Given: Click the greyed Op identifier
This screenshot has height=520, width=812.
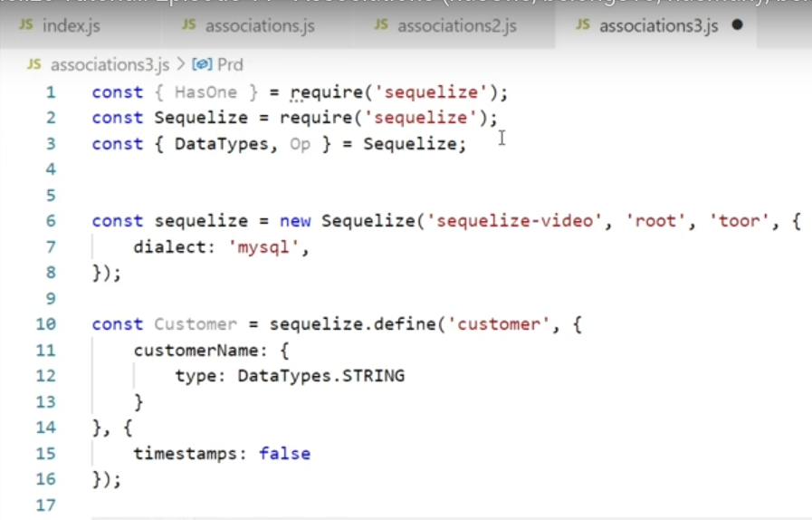Looking at the screenshot, I should tap(300, 144).
